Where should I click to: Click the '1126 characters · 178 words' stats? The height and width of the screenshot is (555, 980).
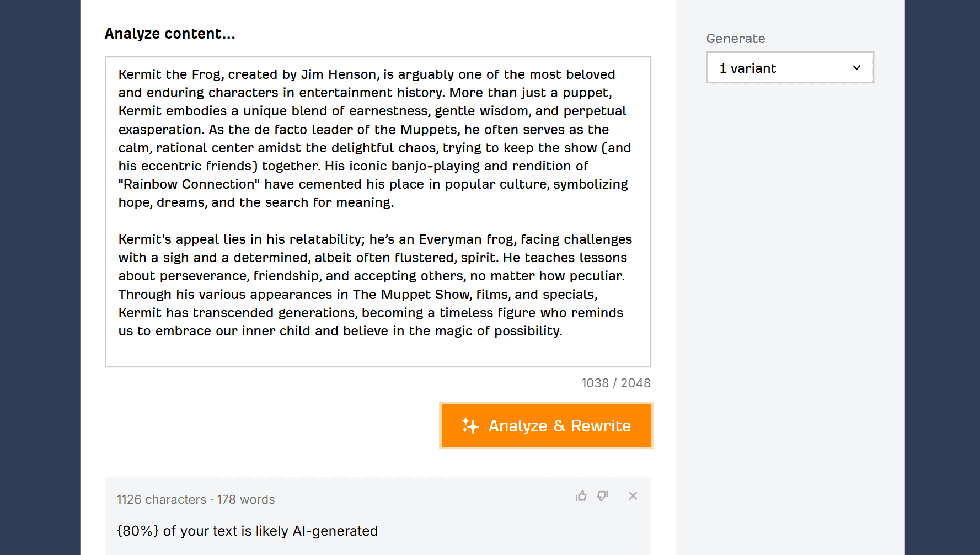(x=196, y=499)
